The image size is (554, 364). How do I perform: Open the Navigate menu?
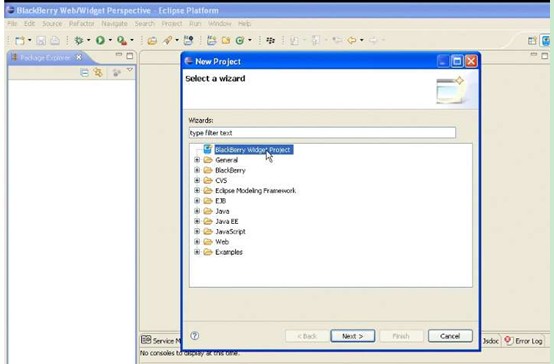coord(114,24)
